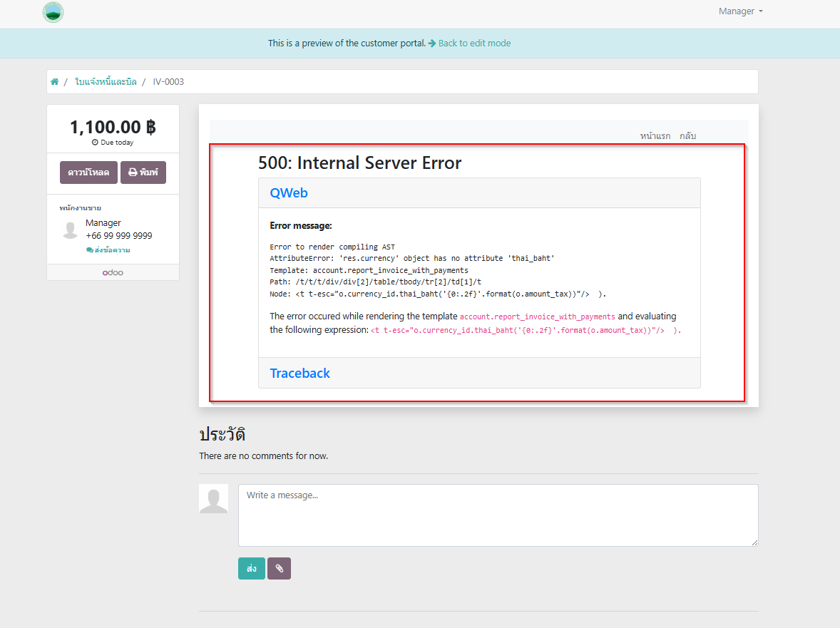This screenshot has height=628, width=840.
Task: Go to home via breadcrumb house icon
Action: pos(55,82)
